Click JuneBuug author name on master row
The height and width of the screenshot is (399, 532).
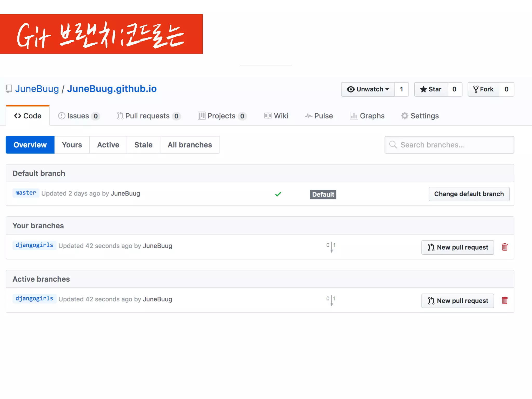[125, 194]
